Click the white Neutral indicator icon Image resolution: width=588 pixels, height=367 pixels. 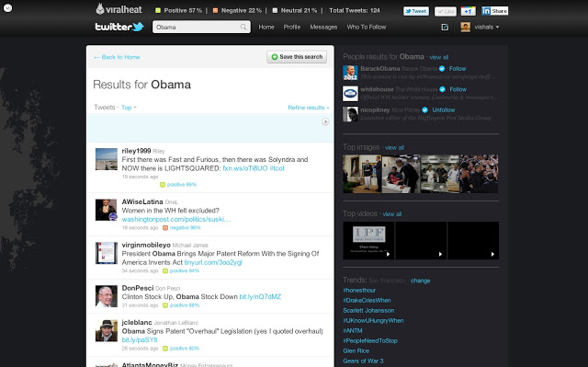click(x=275, y=10)
